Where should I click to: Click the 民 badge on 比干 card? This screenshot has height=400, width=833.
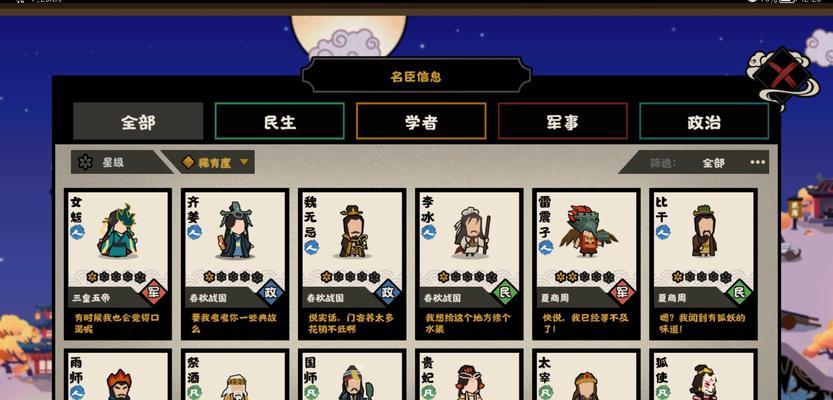(x=739, y=292)
